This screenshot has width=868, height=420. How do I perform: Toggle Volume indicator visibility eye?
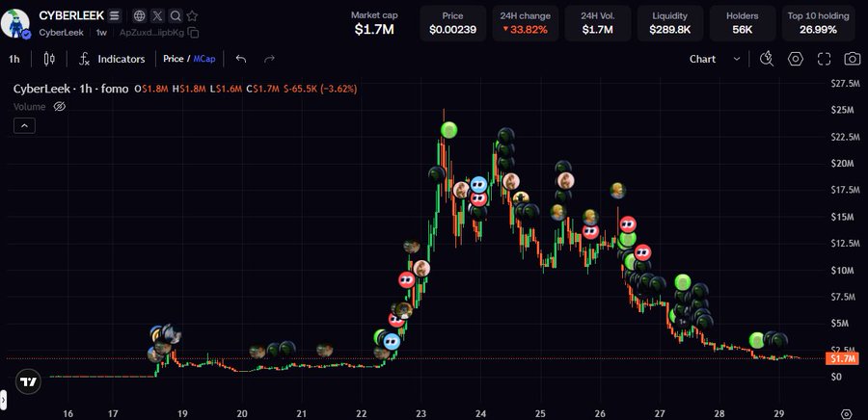click(x=59, y=107)
